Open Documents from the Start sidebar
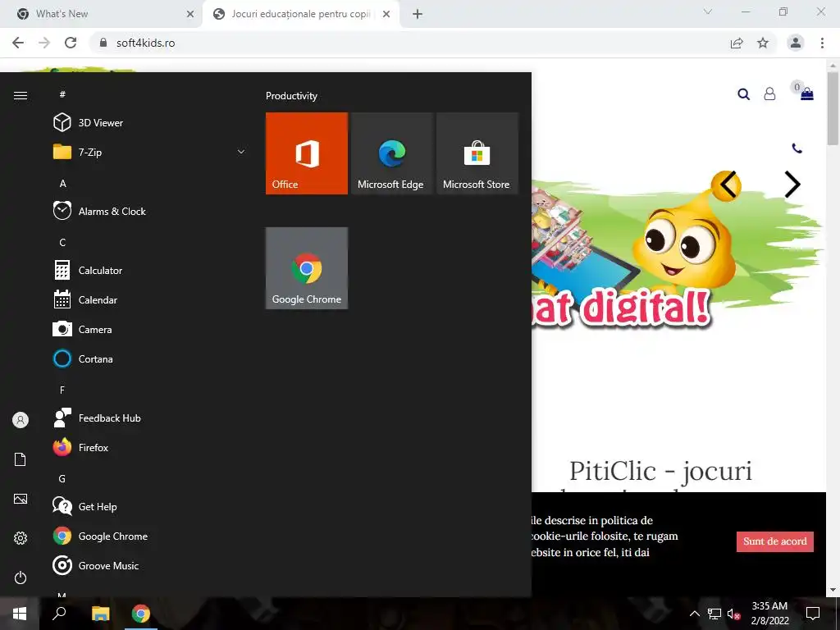This screenshot has width=840, height=630. [x=21, y=459]
